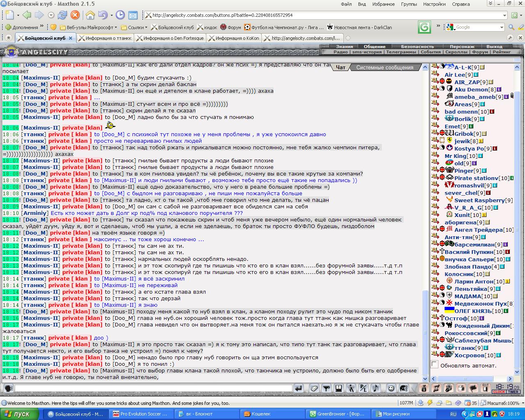
Task: Toggle the 'Обновлять автомат.' checkbox
Action: click(x=434, y=364)
